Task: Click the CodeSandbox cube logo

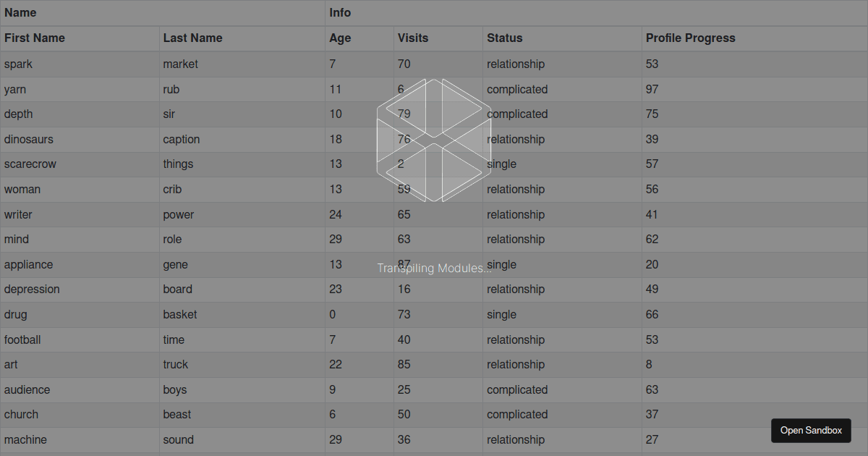Action: pos(434,138)
